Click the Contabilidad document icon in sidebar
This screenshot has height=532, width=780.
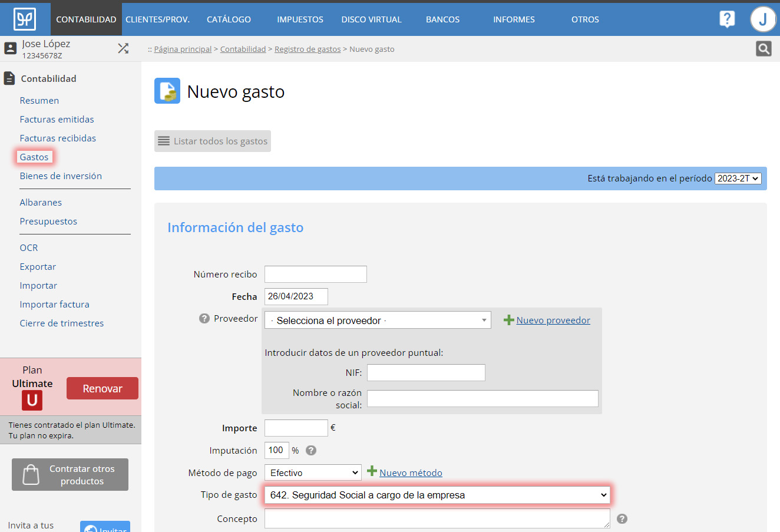coord(9,78)
